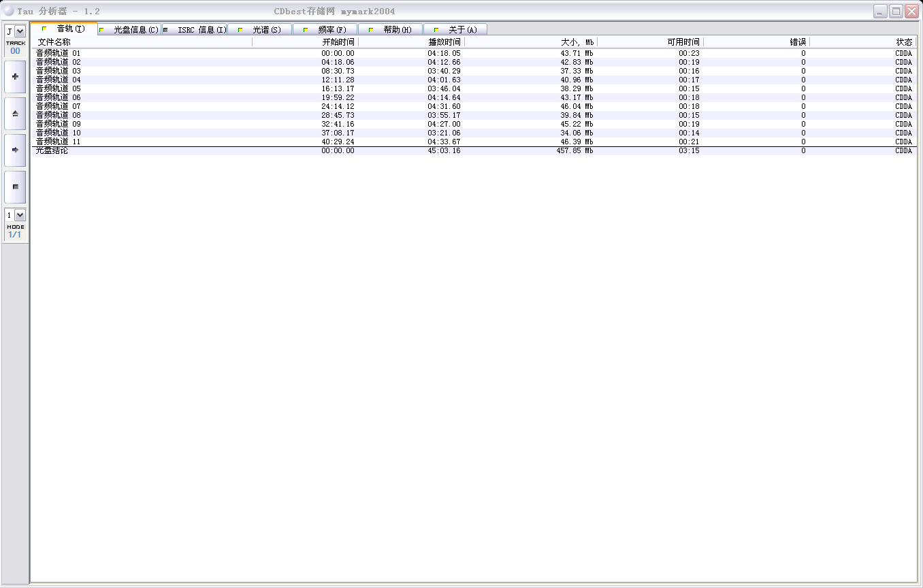Screen dimensions: 923x588
Task: Click the 播放时间 column header
Action: pyautogui.click(x=411, y=42)
